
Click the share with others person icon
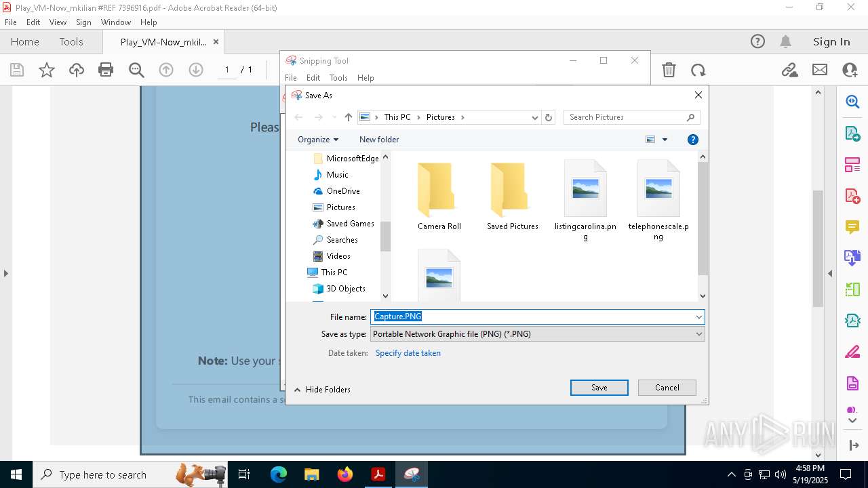[x=850, y=70]
